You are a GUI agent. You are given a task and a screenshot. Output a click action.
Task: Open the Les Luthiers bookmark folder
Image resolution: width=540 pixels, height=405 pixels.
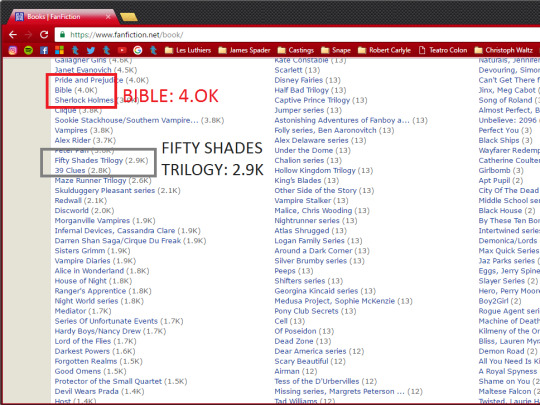pos(188,50)
